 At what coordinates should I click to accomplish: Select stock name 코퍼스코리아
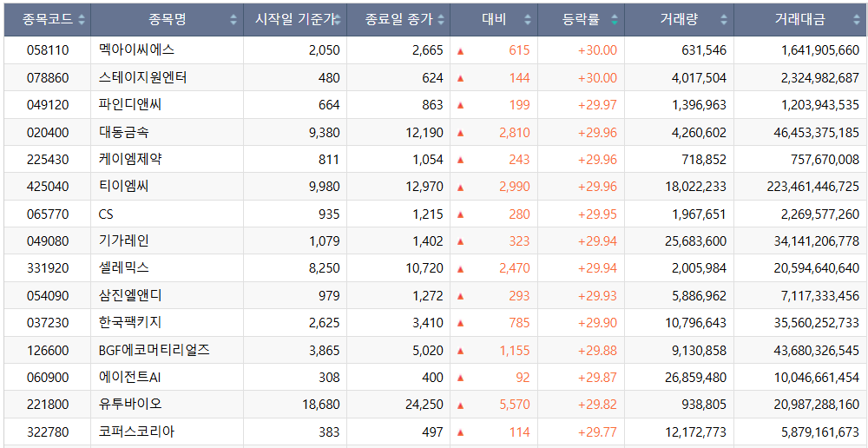pos(137,432)
